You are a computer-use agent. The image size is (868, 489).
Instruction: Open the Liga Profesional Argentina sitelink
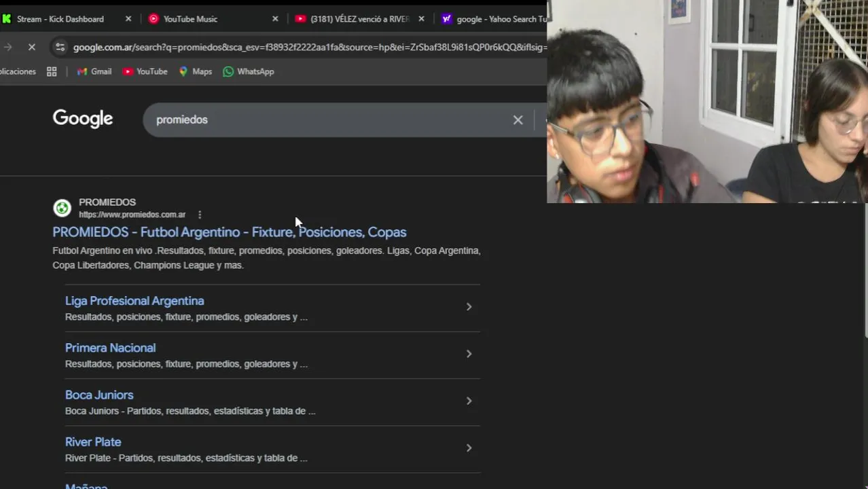[x=134, y=301]
